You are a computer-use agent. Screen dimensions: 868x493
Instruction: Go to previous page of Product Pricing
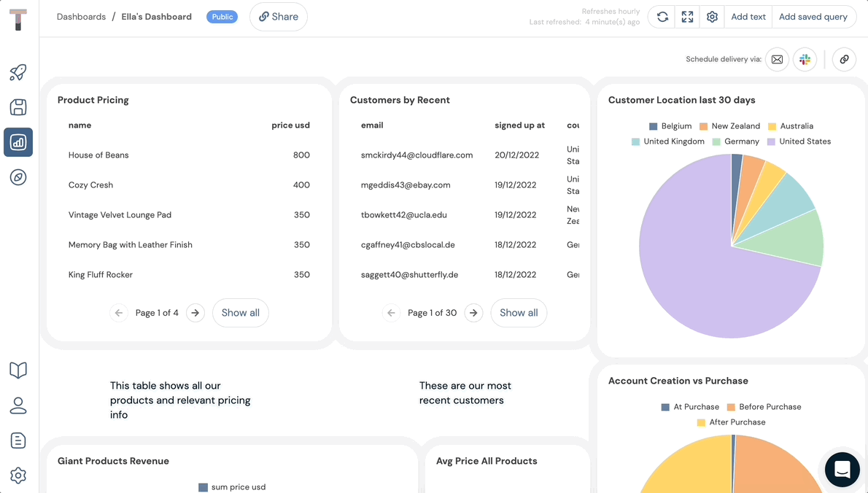pos(118,313)
